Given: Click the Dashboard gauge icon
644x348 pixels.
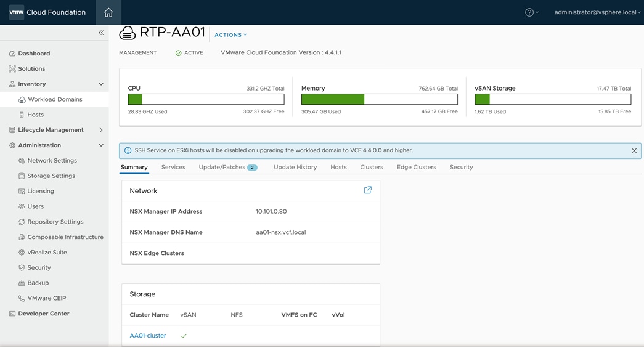Looking at the screenshot, I should click(12, 54).
